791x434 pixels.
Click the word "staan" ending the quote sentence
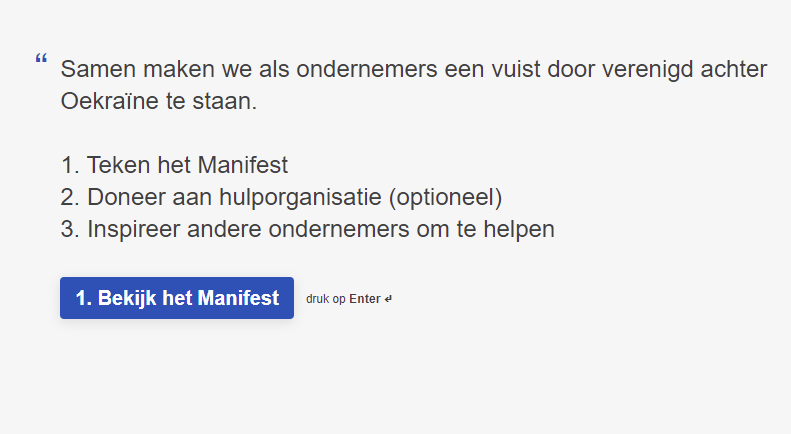(x=226, y=102)
